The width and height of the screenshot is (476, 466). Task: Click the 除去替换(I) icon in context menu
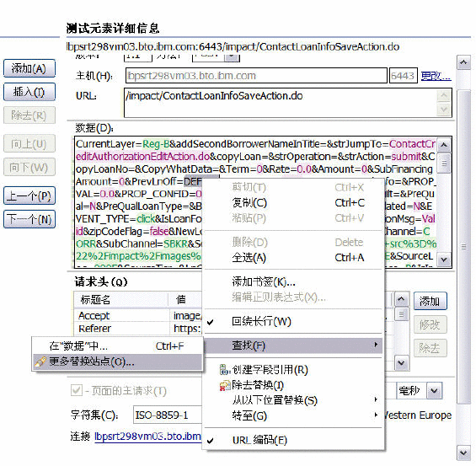click(x=225, y=385)
